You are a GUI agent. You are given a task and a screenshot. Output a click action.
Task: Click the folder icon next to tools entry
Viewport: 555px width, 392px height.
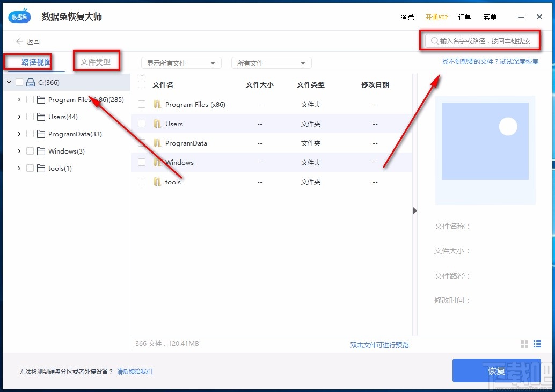point(40,168)
